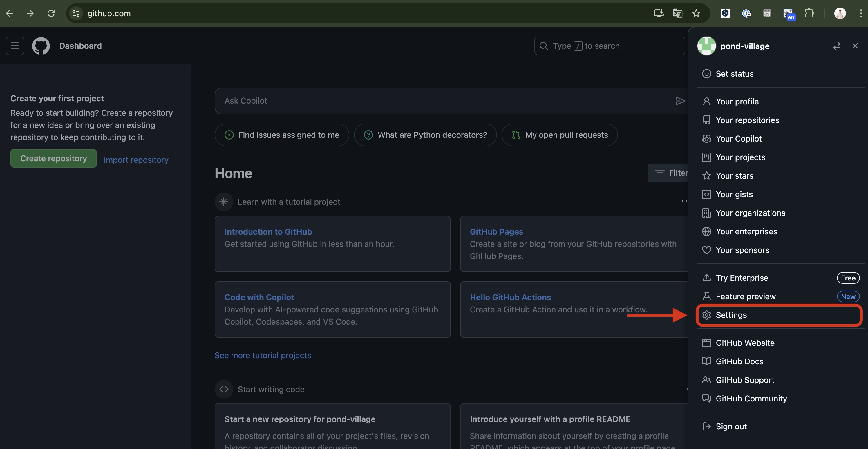This screenshot has width=868, height=449.
Task: Click the browser profile avatar
Action: click(840, 13)
